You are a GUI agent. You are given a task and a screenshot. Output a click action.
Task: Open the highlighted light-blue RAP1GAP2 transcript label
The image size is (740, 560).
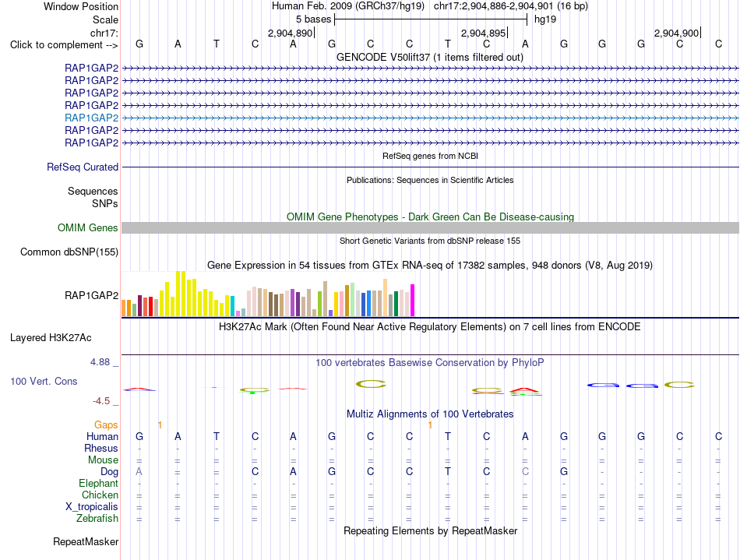click(92, 118)
